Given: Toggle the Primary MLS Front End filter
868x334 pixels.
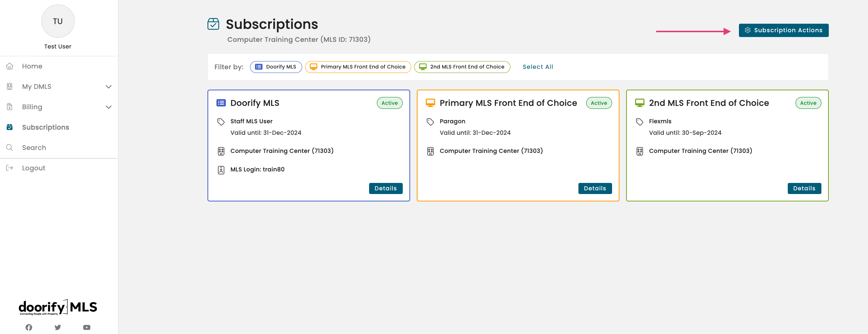Looking at the screenshot, I should click(357, 67).
